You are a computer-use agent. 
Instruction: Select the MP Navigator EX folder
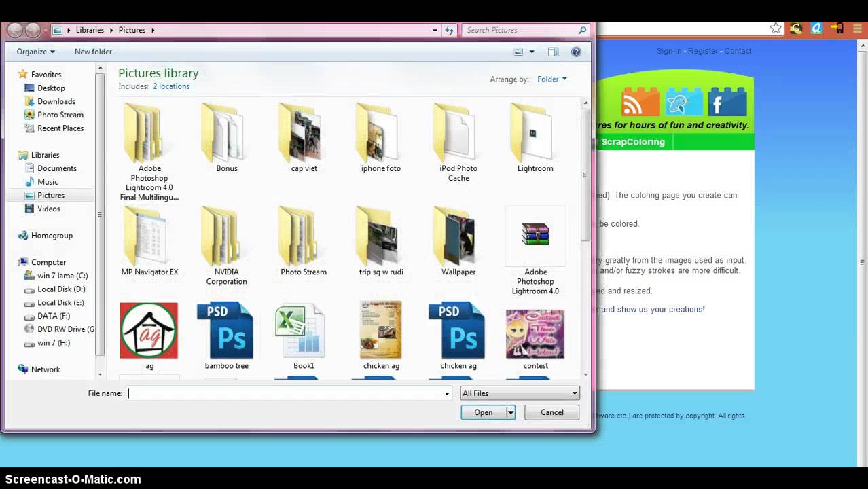coord(149,241)
